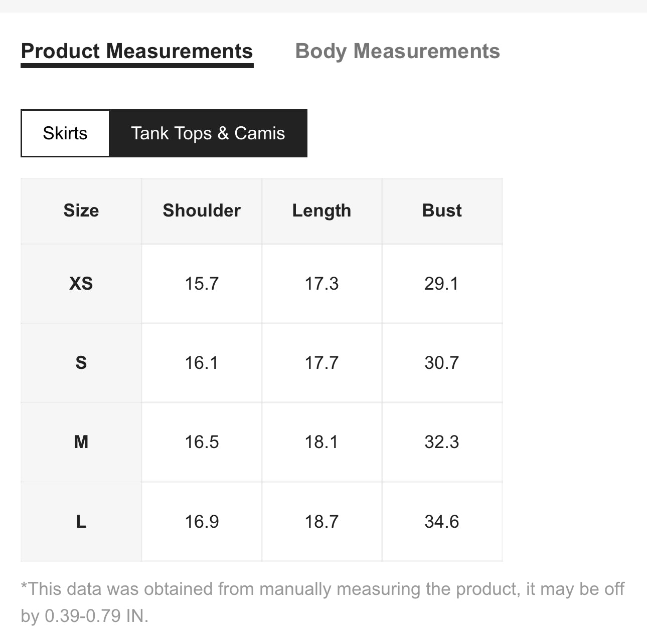Click the Size column header
The width and height of the screenshot is (647, 644).
pyautogui.click(x=81, y=210)
